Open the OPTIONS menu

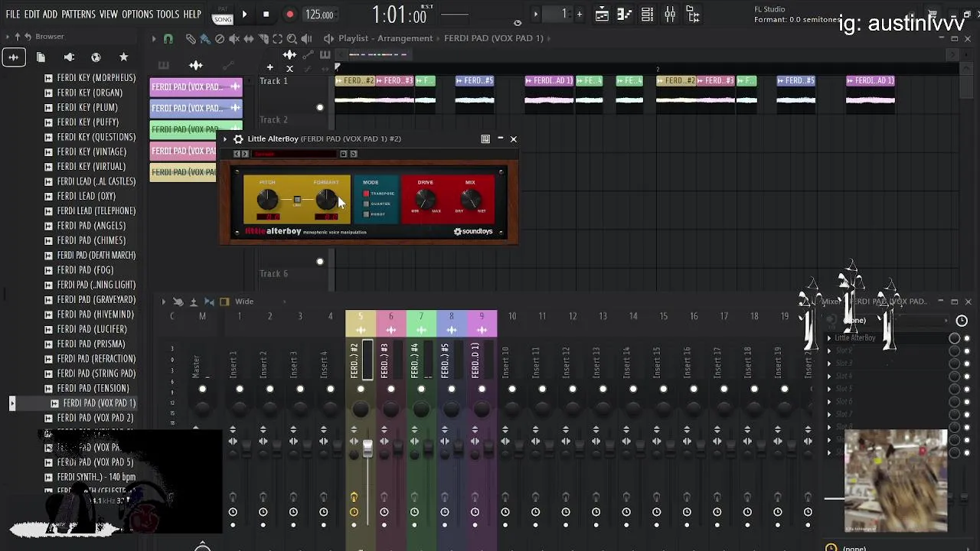(x=138, y=15)
